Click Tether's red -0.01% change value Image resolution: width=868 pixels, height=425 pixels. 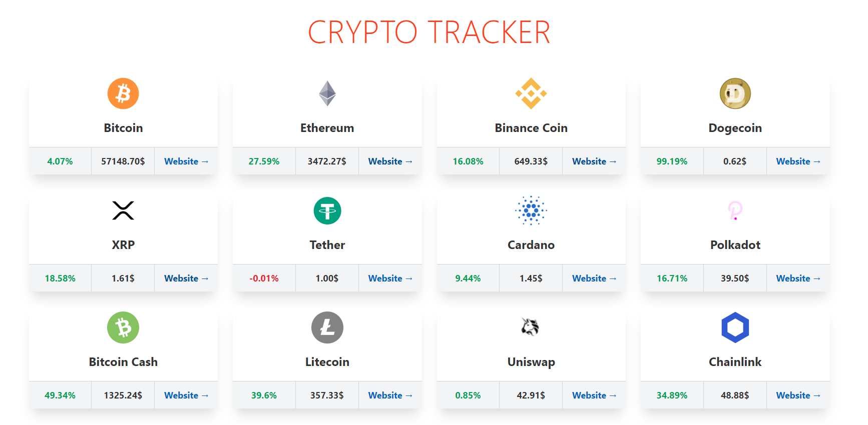click(264, 278)
